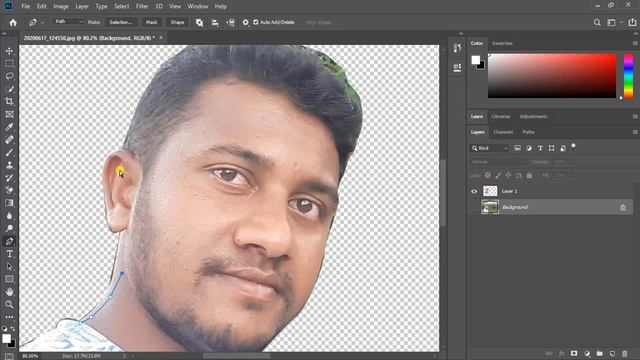
Task: Click the Home icon in options bar
Action: tap(13, 22)
